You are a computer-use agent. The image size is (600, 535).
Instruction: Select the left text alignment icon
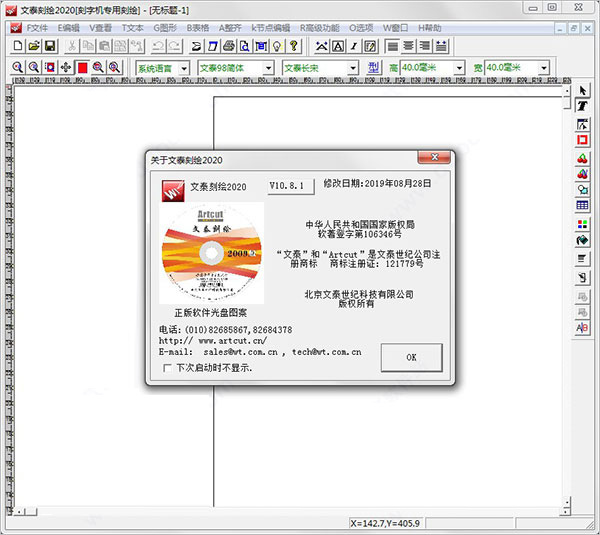[x=392, y=46]
